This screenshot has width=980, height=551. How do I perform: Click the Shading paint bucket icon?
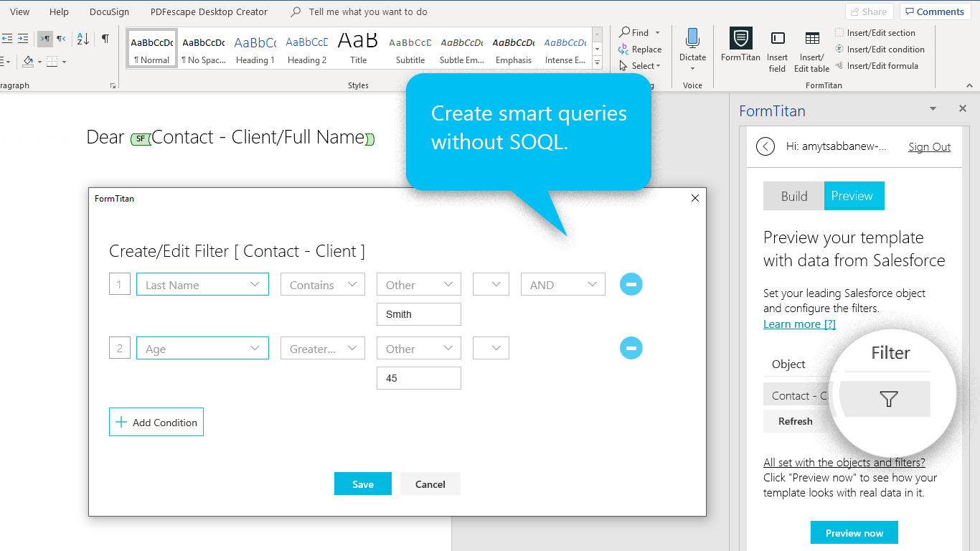(27, 62)
